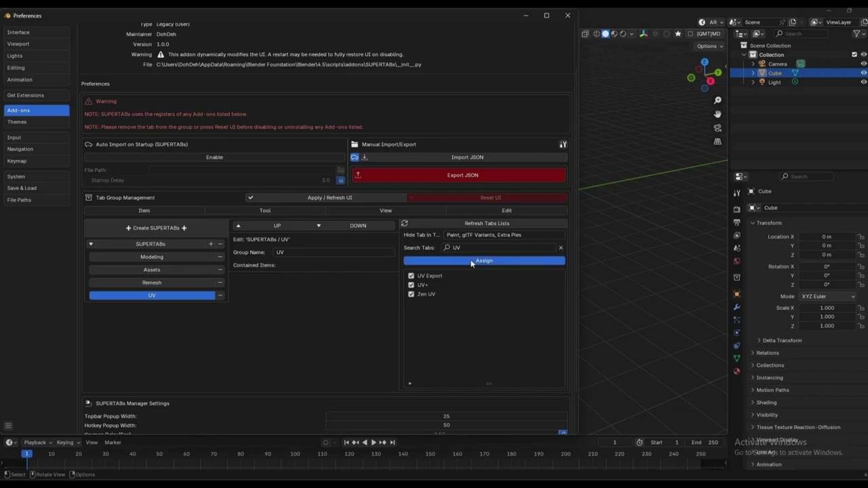868x488 pixels.
Task: Collapse the SUPERTABs group triangle
Action: click(91, 244)
